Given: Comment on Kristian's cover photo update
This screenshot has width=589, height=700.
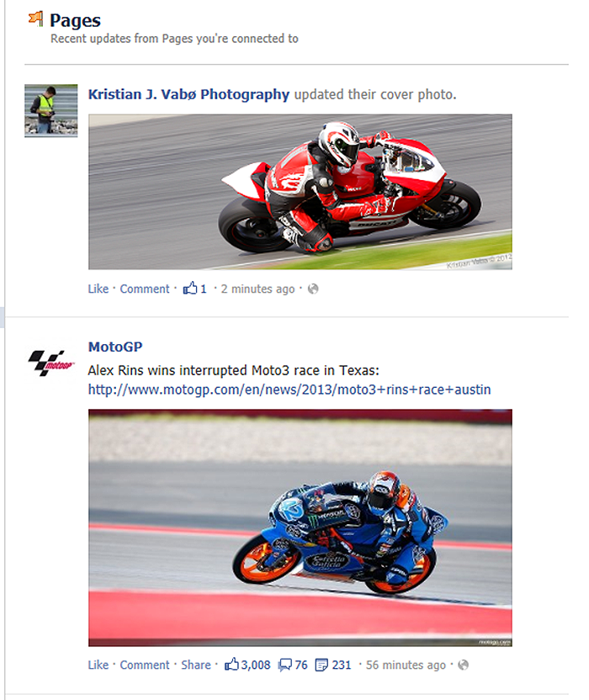Looking at the screenshot, I should point(145,289).
